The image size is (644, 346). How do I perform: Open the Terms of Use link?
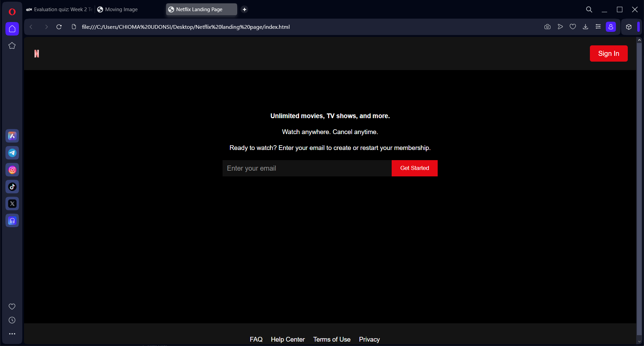coord(332,339)
